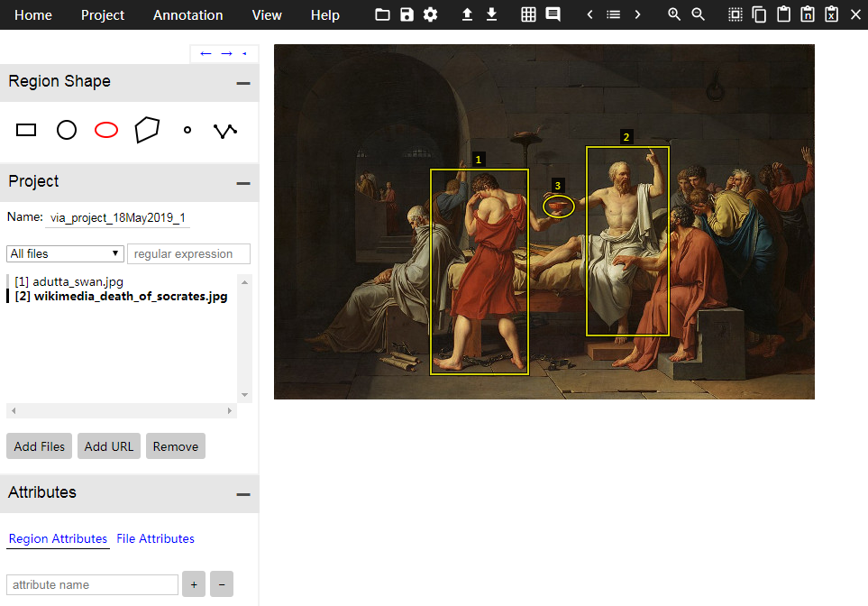868x606 pixels.
Task: Select ellipse region 3 around the cup
Action: point(559,207)
